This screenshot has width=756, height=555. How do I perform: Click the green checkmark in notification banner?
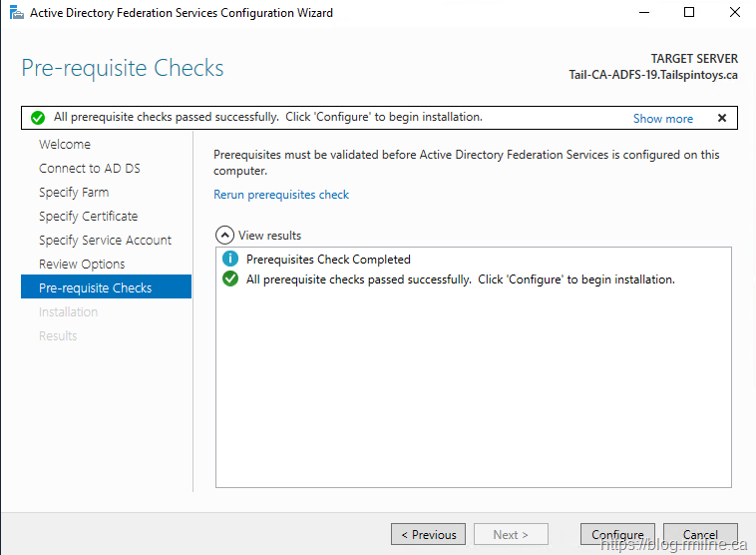38,118
